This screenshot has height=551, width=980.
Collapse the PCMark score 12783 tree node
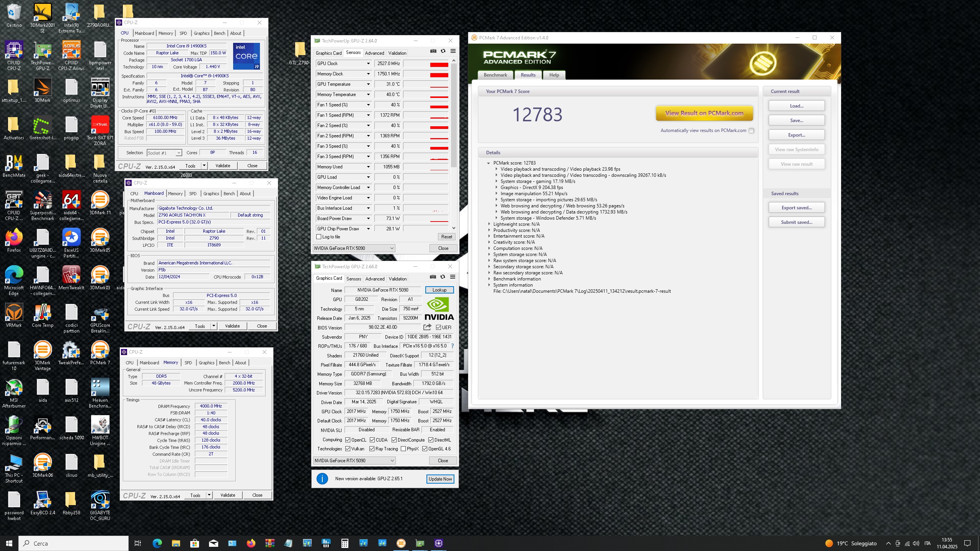point(488,163)
